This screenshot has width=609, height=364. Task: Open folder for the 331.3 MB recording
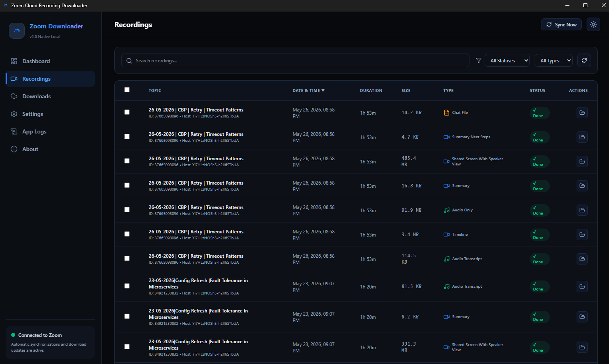(x=582, y=347)
